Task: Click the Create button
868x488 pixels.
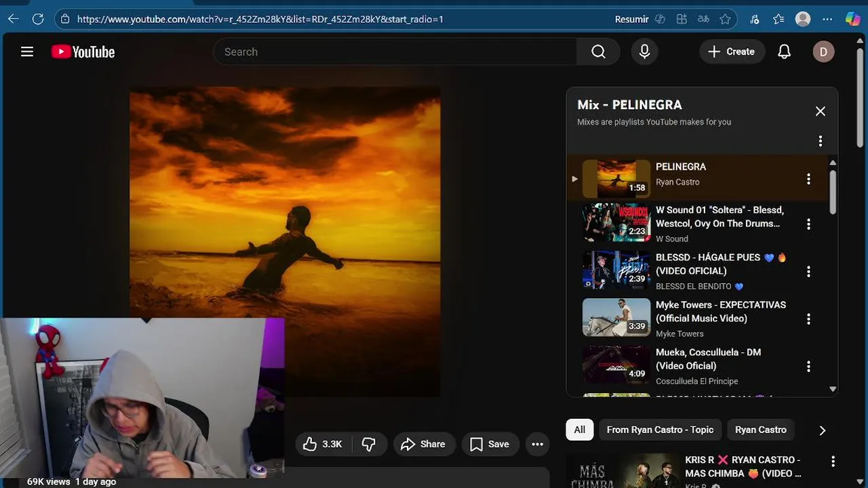Action: pyautogui.click(x=732, y=52)
